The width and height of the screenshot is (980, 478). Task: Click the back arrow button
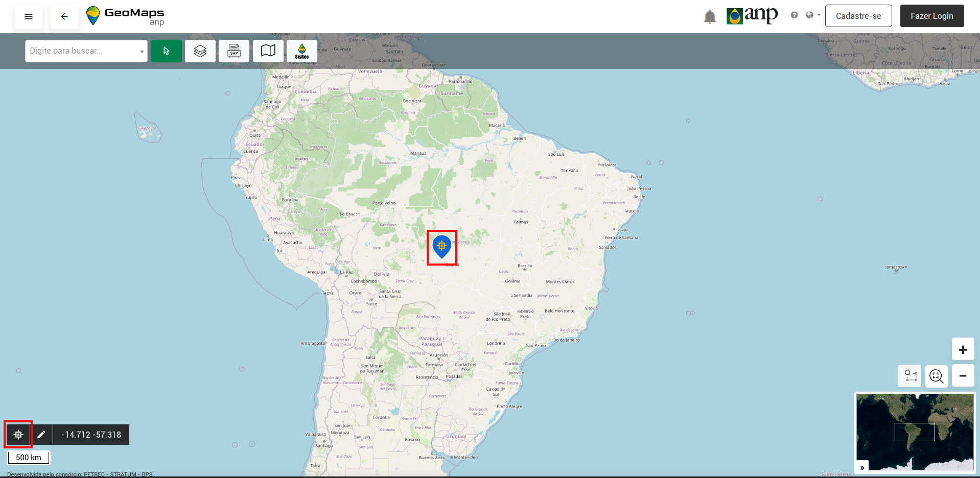(64, 16)
